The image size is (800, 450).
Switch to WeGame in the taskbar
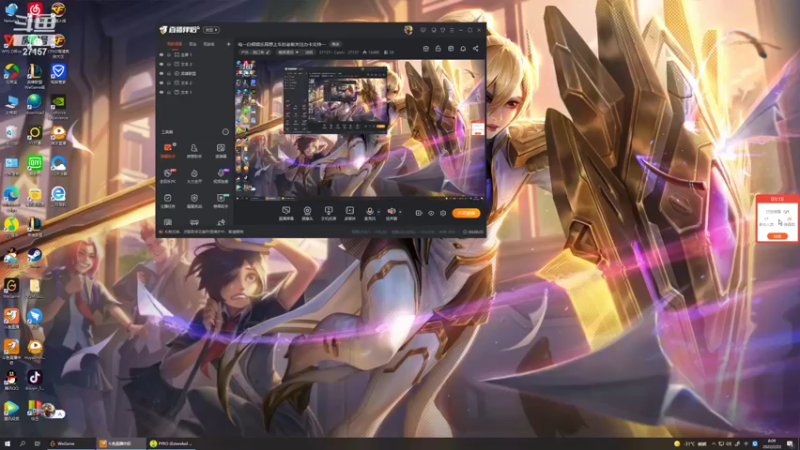tap(70, 444)
